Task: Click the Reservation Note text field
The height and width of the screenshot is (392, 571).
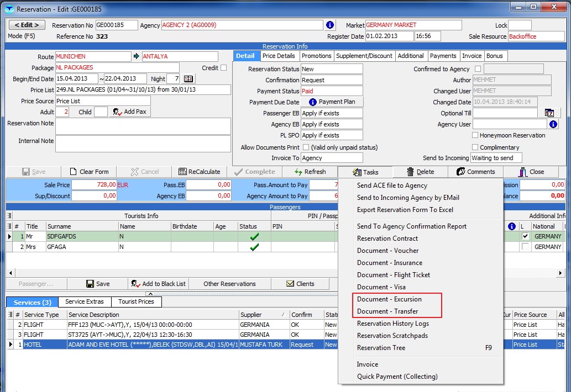Action: pyautogui.click(x=143, y=126)
